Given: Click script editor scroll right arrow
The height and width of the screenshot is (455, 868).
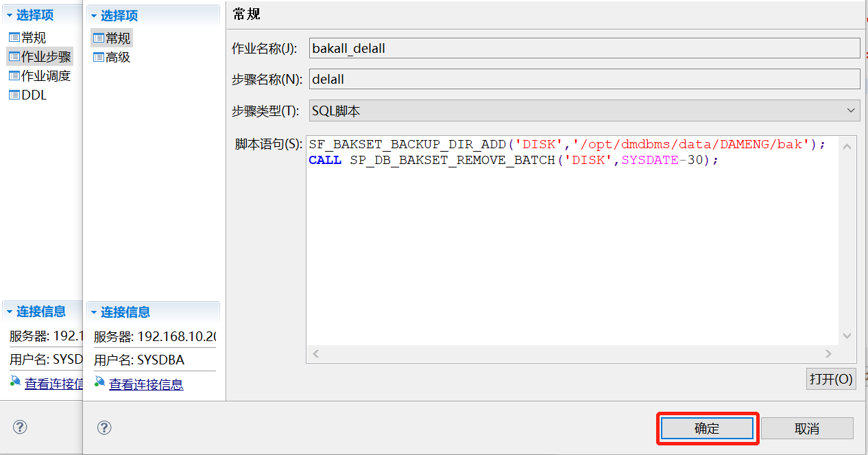Looking at the screenshot, I should point(829,353).
